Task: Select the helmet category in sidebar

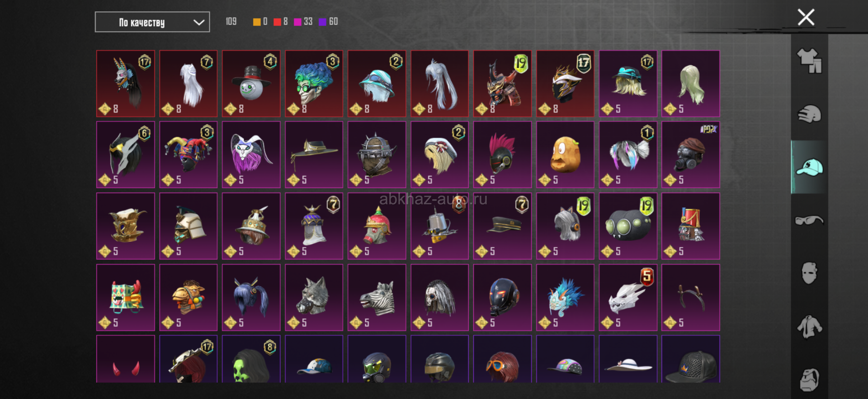Action: [809, 114]
